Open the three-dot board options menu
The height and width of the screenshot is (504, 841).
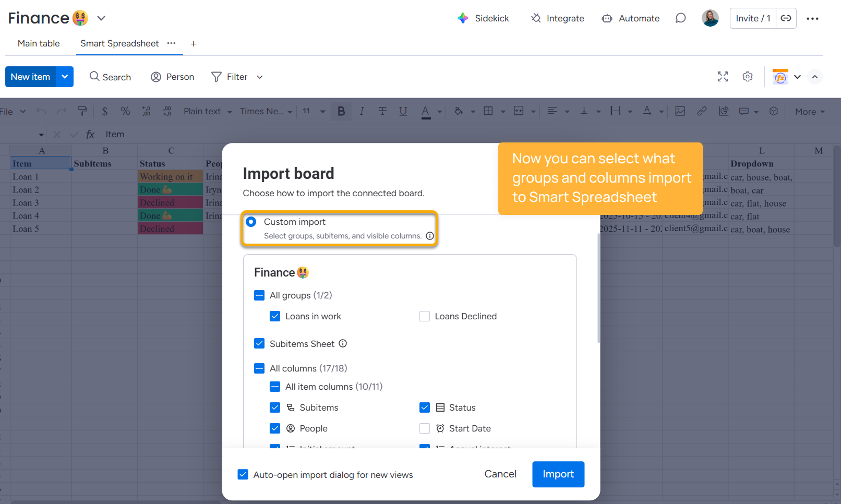pyautogui.click(x=812, y=18)
